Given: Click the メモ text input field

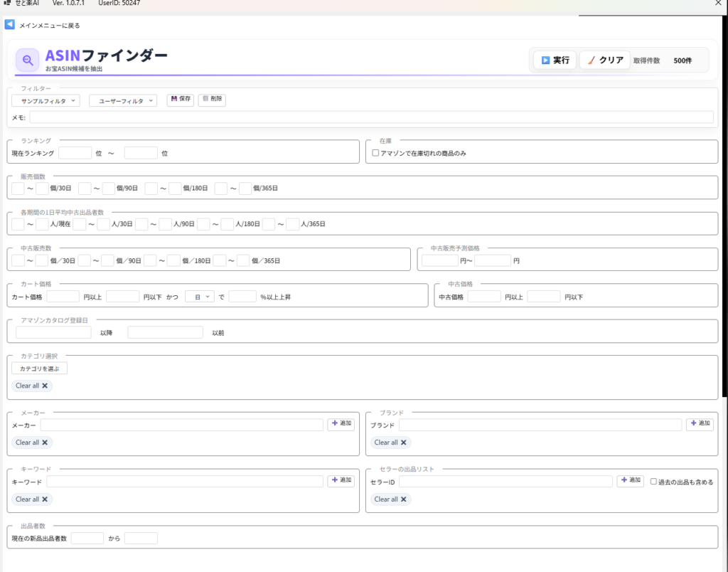Looking at the screenshot, I should click(371, 117).
